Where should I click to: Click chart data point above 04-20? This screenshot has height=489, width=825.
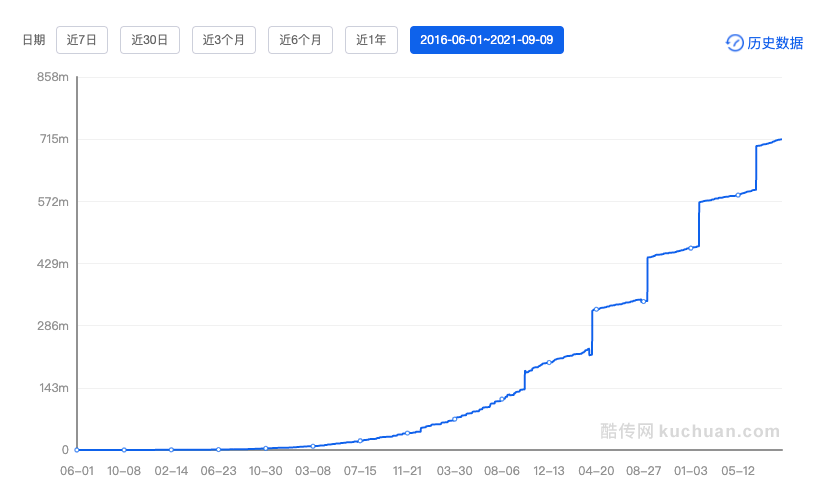[x=596, y=310]
